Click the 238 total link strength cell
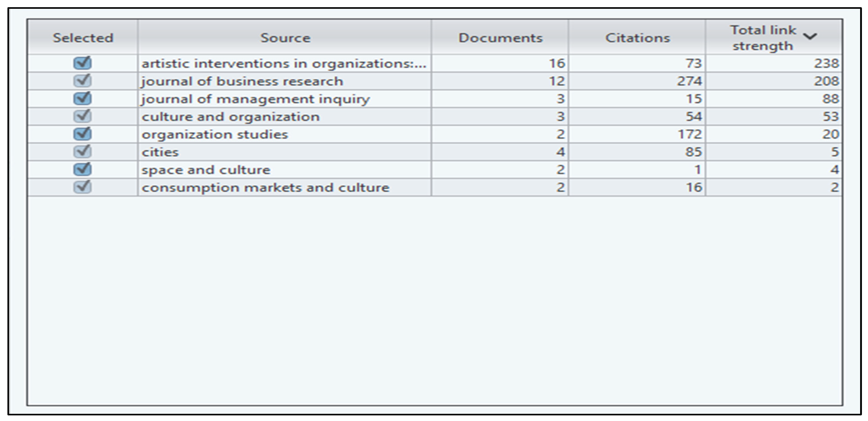Image resolution: width=868 pixels, height=421 pixels. pos(826,63)
